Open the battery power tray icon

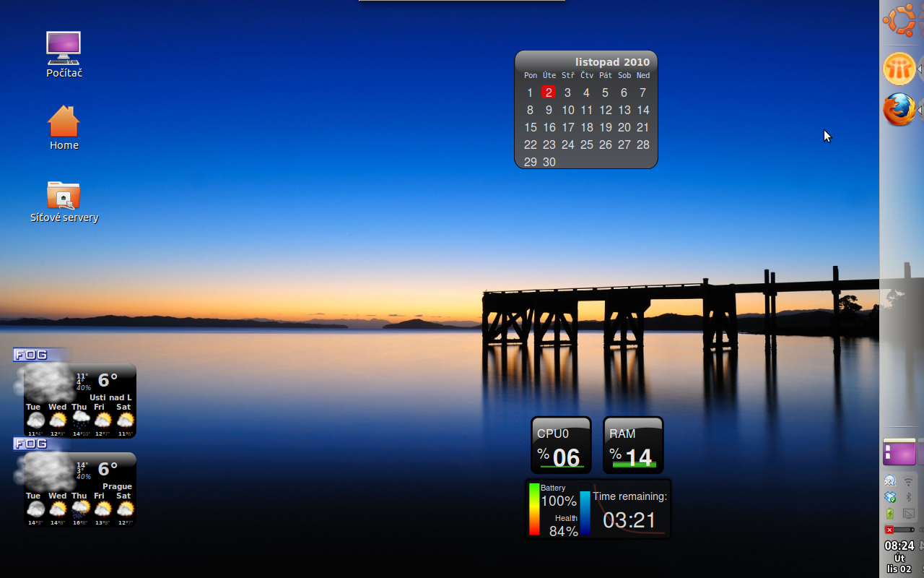pyautogui.click(x=890, y=514)
